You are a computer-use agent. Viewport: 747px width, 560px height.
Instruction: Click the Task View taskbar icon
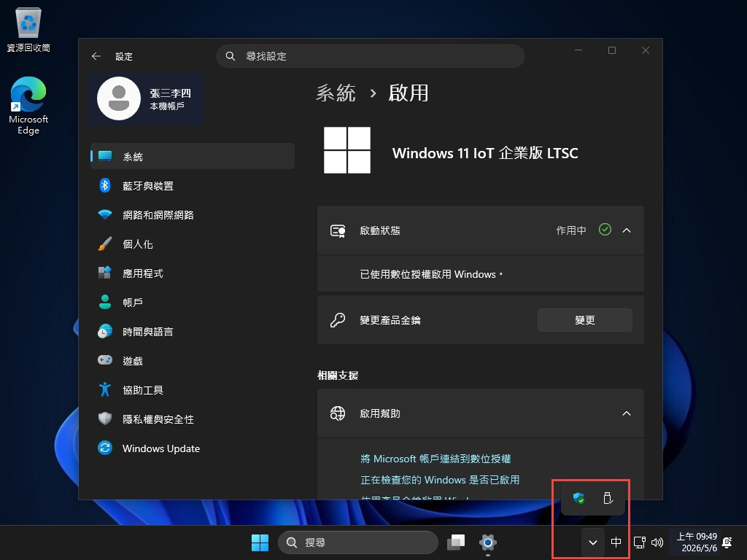click(456, 542)
